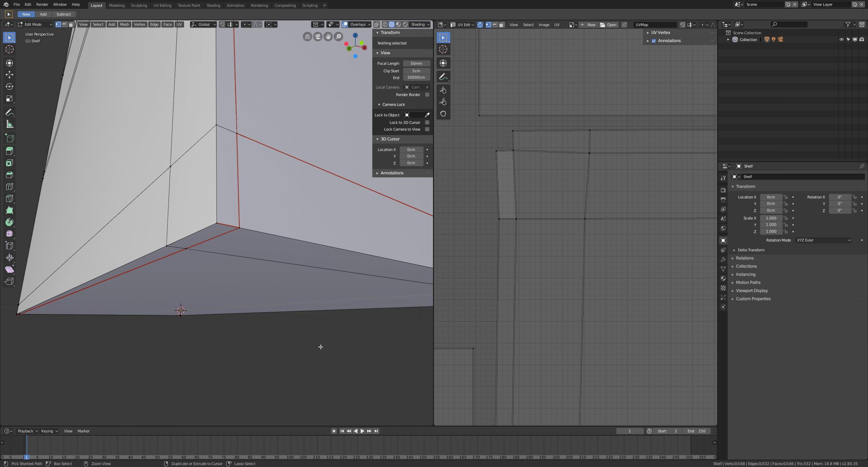This screenshot has width=868, height=467.
Task: Click the outliner search field
Action: [x=789, y=24]
